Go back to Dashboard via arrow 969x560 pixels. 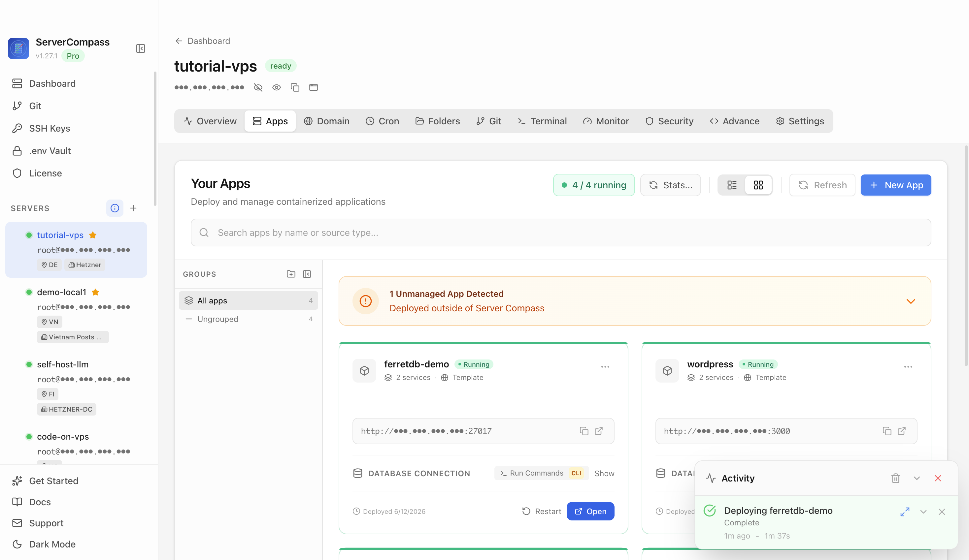click(x=179, y=41)
